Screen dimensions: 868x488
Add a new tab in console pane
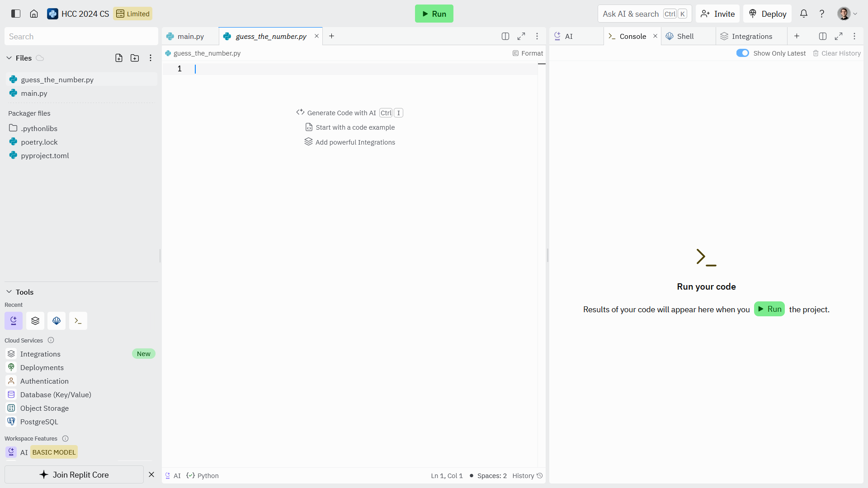(x=797, y=36)
